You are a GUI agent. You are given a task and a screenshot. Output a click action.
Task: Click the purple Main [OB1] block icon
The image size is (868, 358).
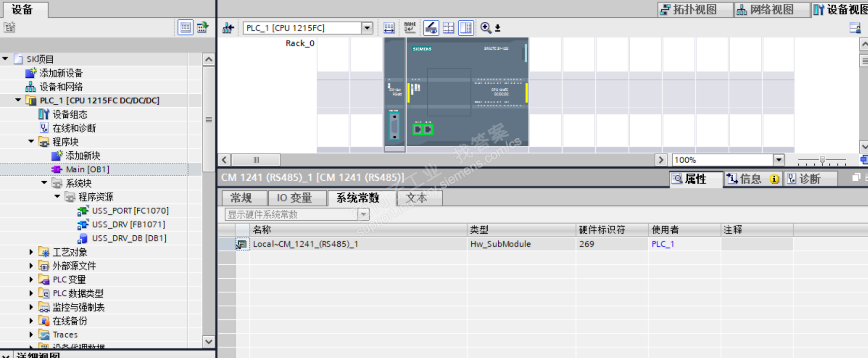(57, 169)
